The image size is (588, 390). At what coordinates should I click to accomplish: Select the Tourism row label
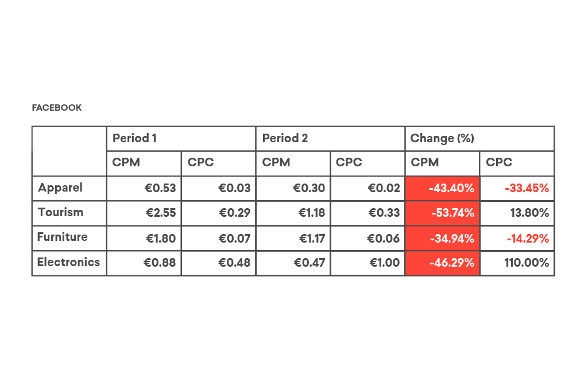(x=60, y=212)
